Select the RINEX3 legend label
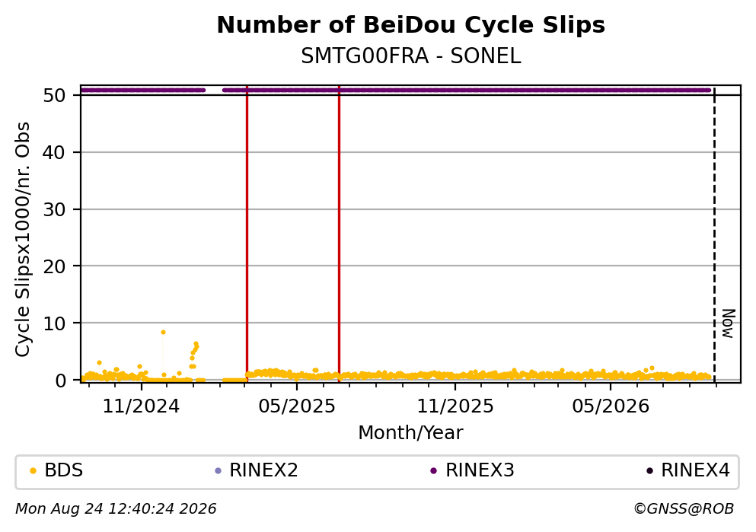The image size is (756, 532). pyautogui.click(x=480, y=470)
